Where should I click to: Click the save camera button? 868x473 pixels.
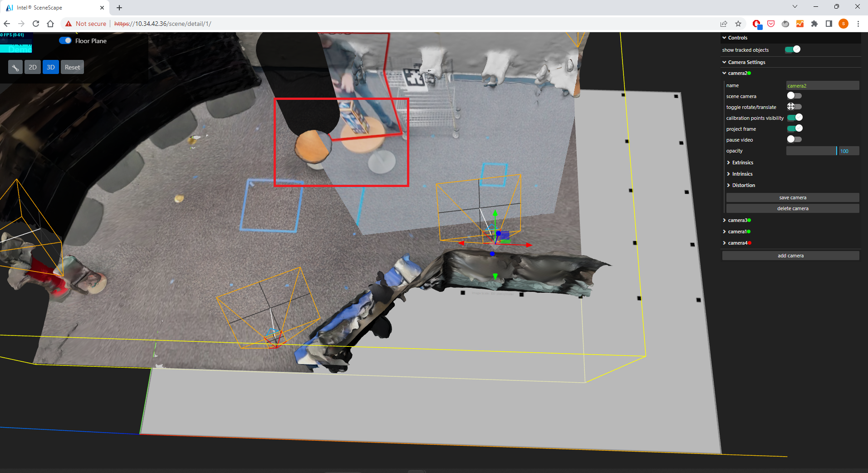point(792,197)
